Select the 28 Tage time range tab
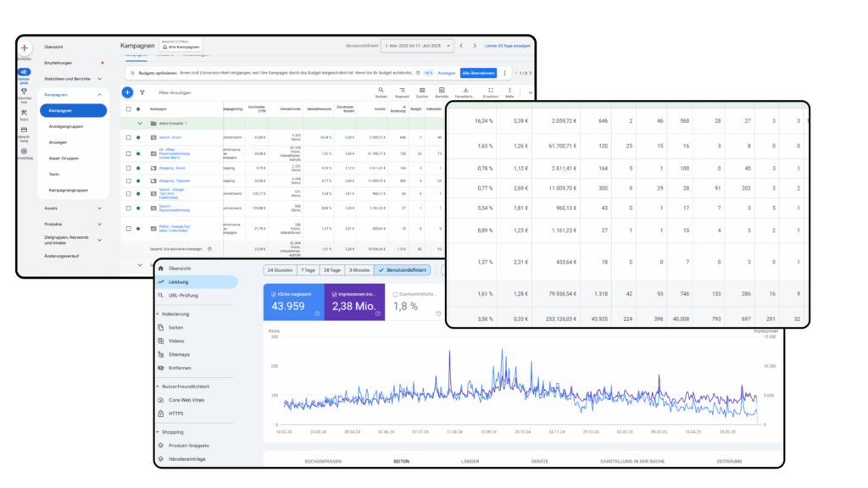This screenshot has height=488, width=868. (331, 270)
